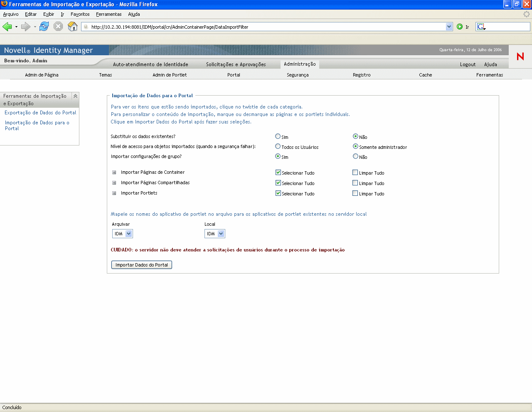Open the Cache section

(426, 75)
